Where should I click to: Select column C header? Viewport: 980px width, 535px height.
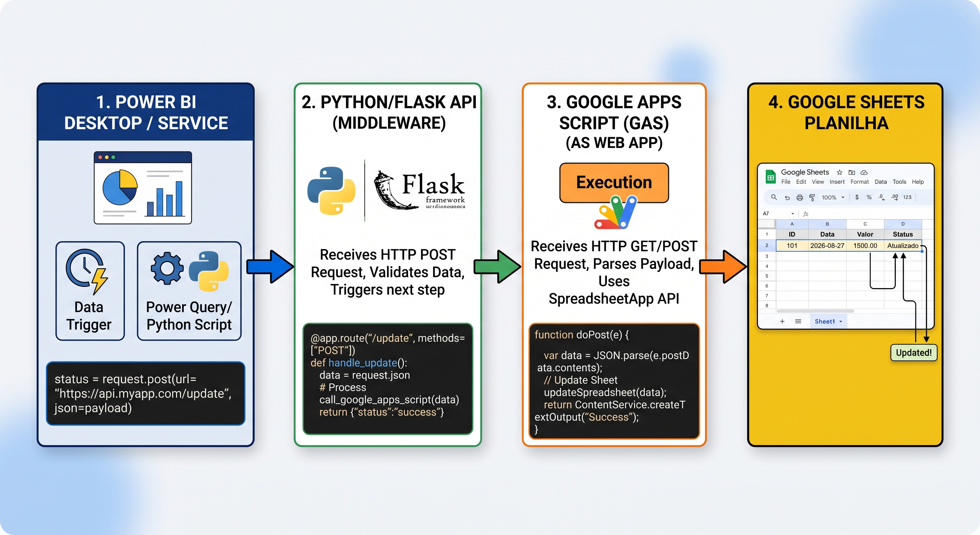tap(865, 224)
